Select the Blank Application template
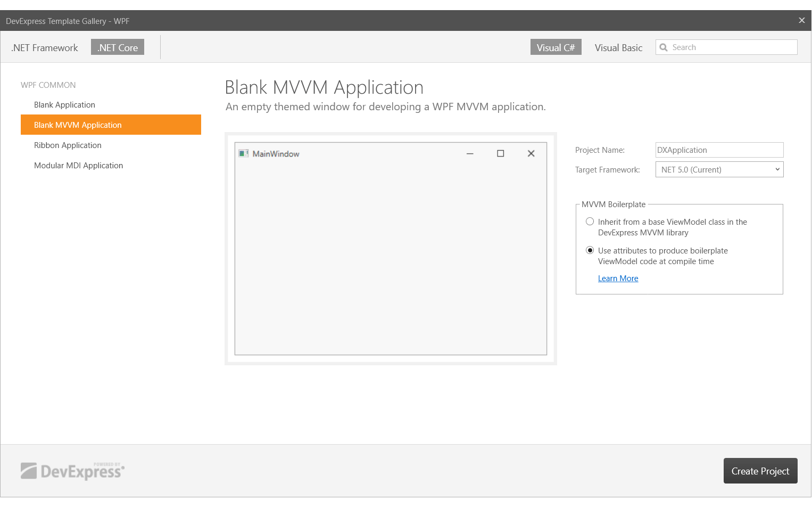The image size is (812, 508). tap(64, 104)
